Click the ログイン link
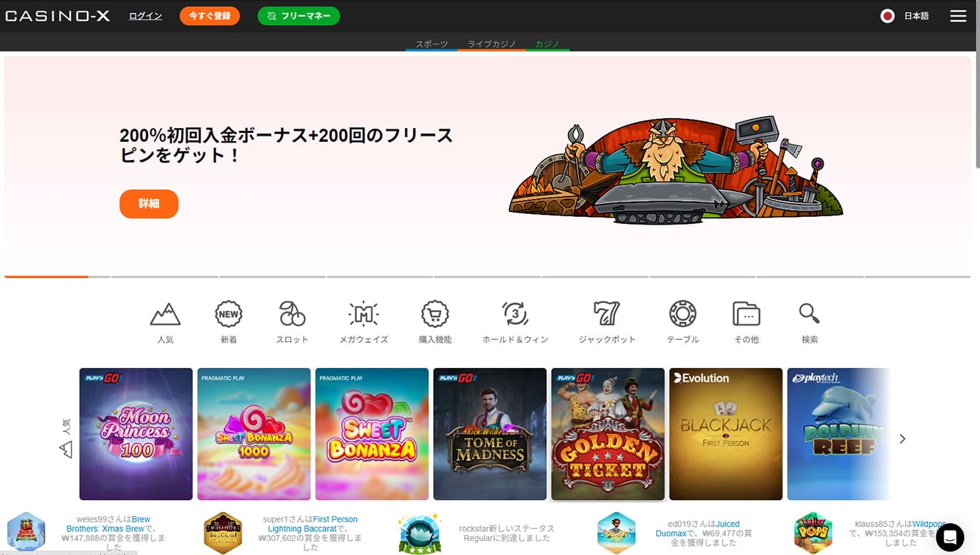 pos(145,16)
